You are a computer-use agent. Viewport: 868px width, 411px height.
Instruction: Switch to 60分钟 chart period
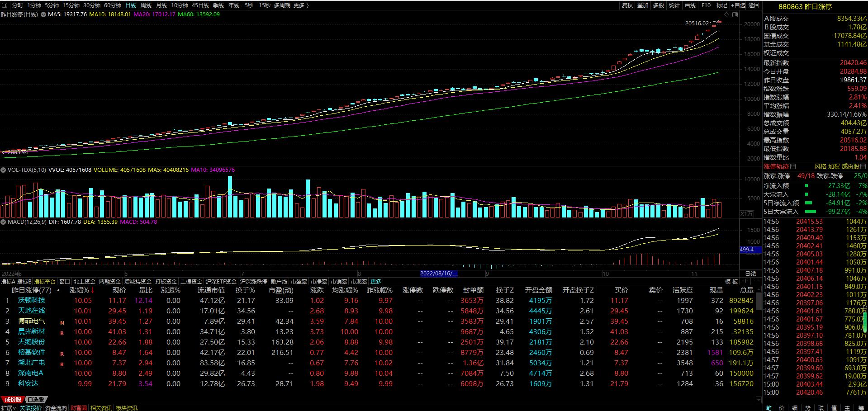(x=112, y=5)
